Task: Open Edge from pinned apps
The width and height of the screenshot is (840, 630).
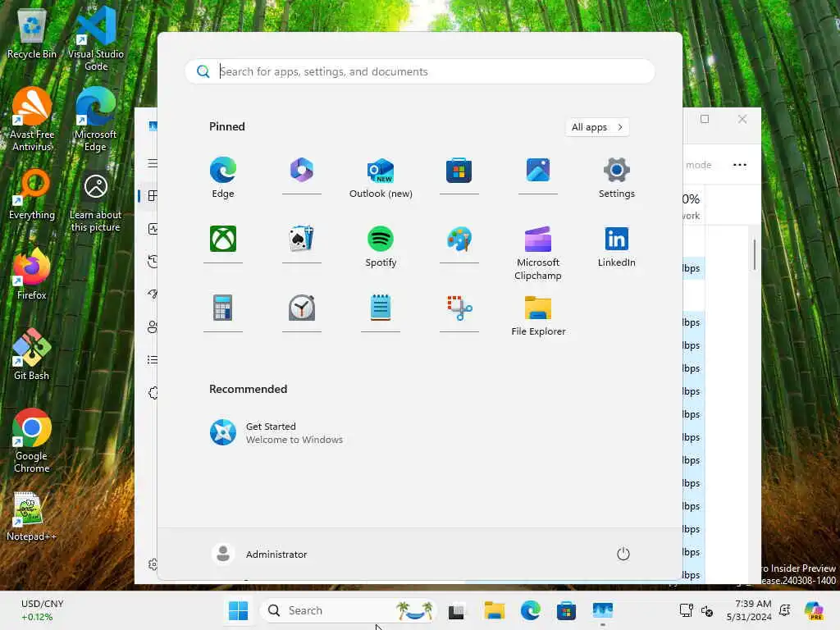Action: click(223, 177)
